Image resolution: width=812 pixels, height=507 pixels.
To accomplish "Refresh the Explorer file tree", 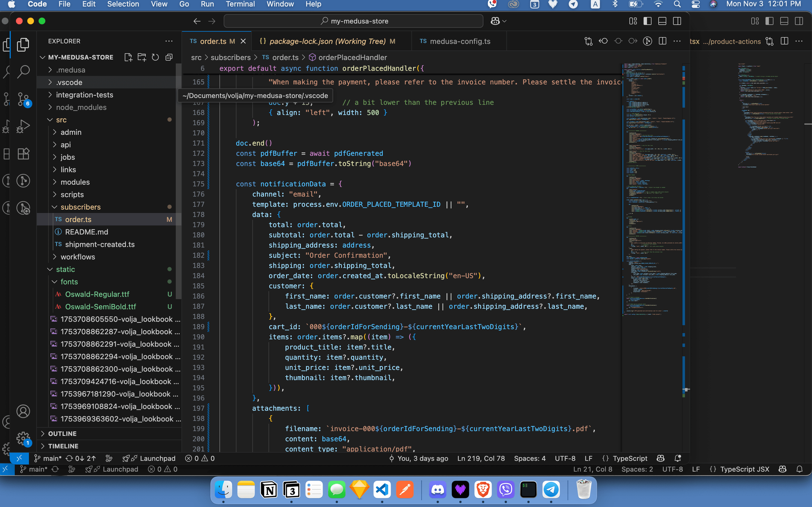I will [155, 57].
